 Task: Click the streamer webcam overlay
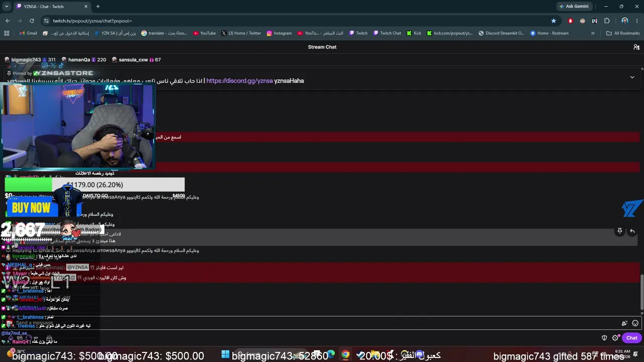(x=78, y=126)
